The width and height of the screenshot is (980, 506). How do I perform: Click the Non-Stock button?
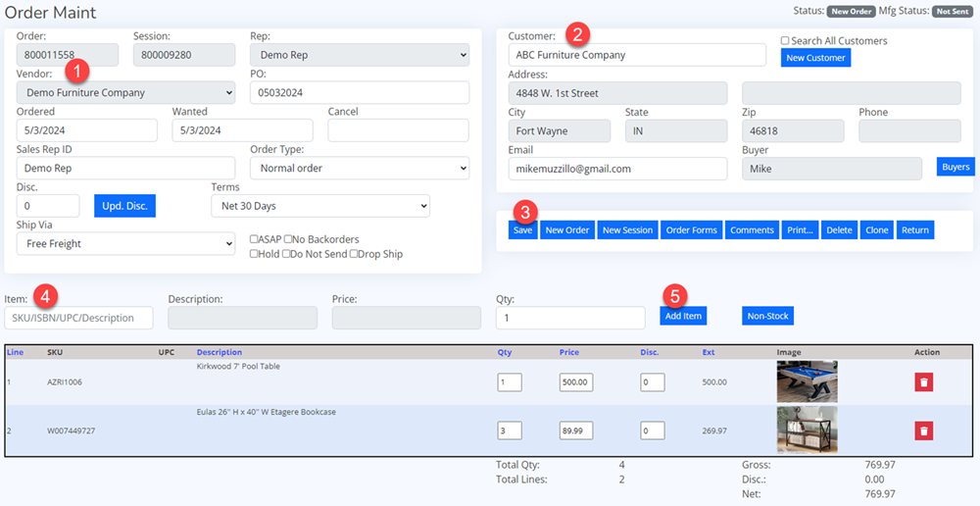coord(766,316)
